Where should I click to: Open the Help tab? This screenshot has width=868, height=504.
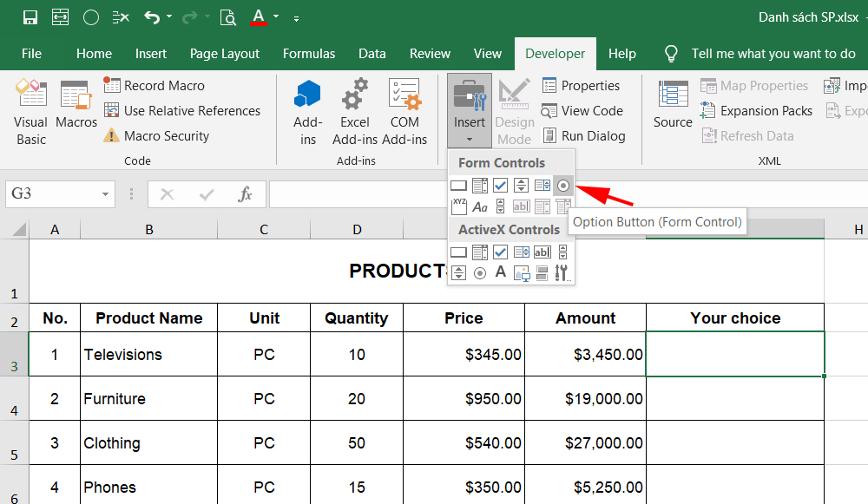pyautogui.click(x=622, y=54)
